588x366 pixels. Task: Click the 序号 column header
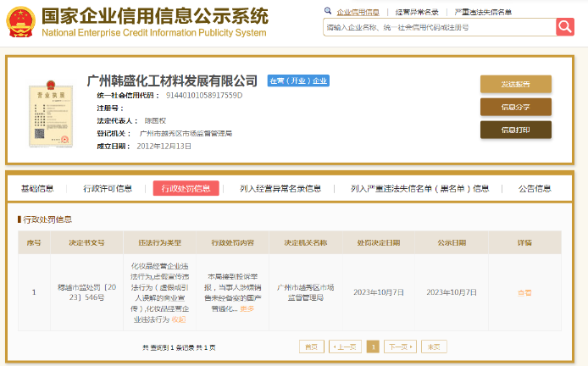click(x=34, y=242)
